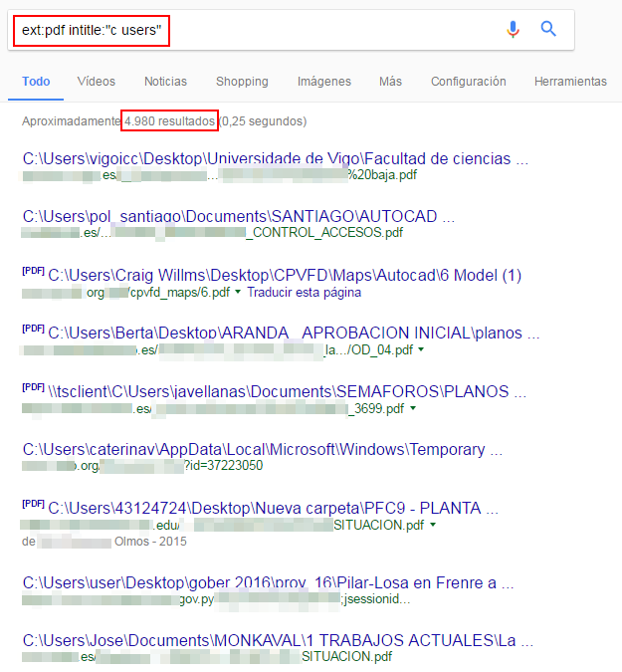Click into the search query text box
622x672 pixels.
299,31
